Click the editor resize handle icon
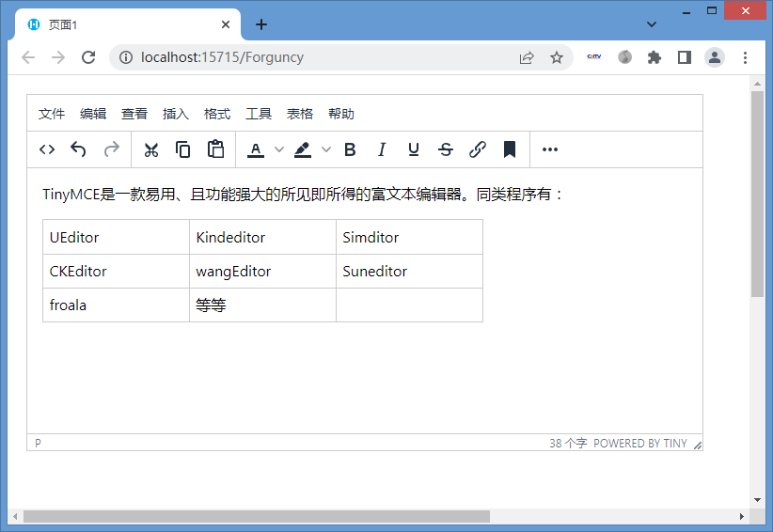Screen dimensions: 773x532 698,446
